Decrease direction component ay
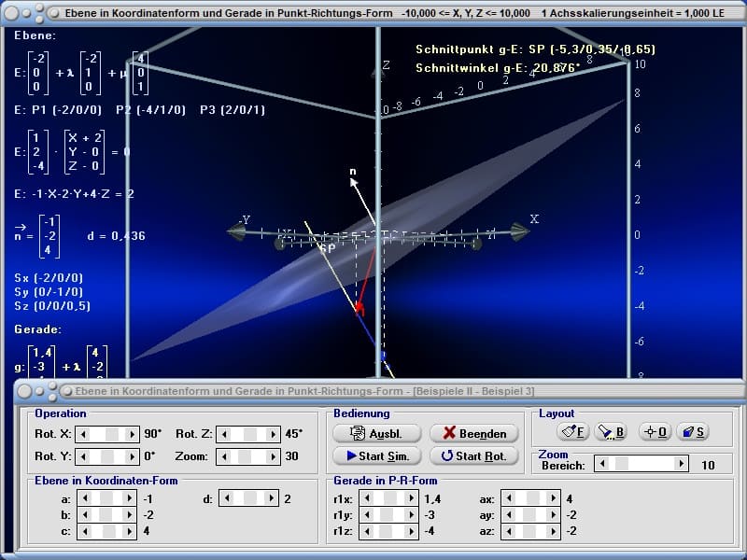Screen dimensions: 747x560 [509, 514]
